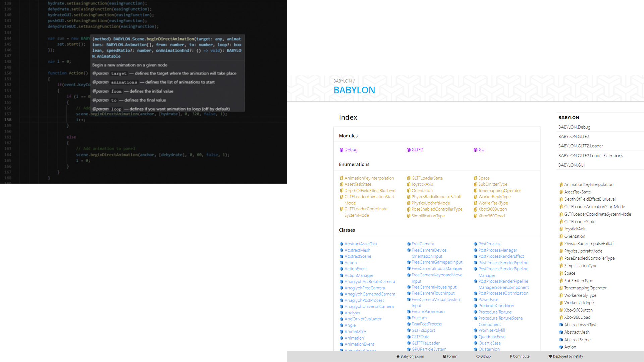Viewport: 644px width, 362px height.
Task: Click Deployed by netlify link
Action: [566, 356]
